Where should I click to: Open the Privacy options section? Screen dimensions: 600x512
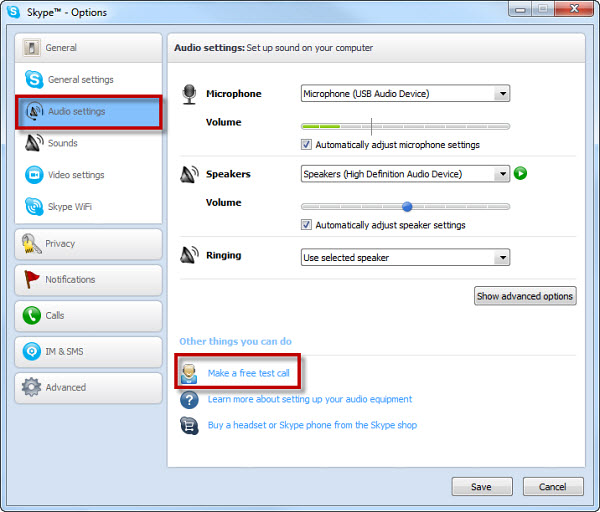coord(88,244)
